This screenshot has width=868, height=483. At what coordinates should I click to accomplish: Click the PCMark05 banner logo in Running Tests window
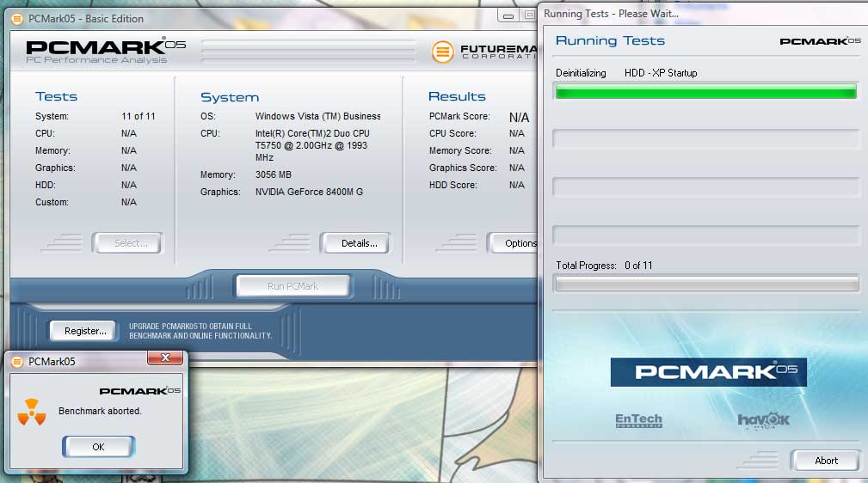point(709,372)
